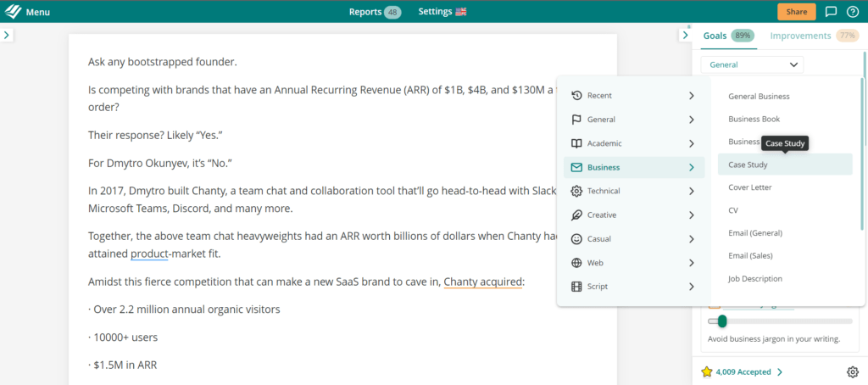Click the Casual smiley icon
868x385 pixels.
pyautogui.click(x=576, y=239)
